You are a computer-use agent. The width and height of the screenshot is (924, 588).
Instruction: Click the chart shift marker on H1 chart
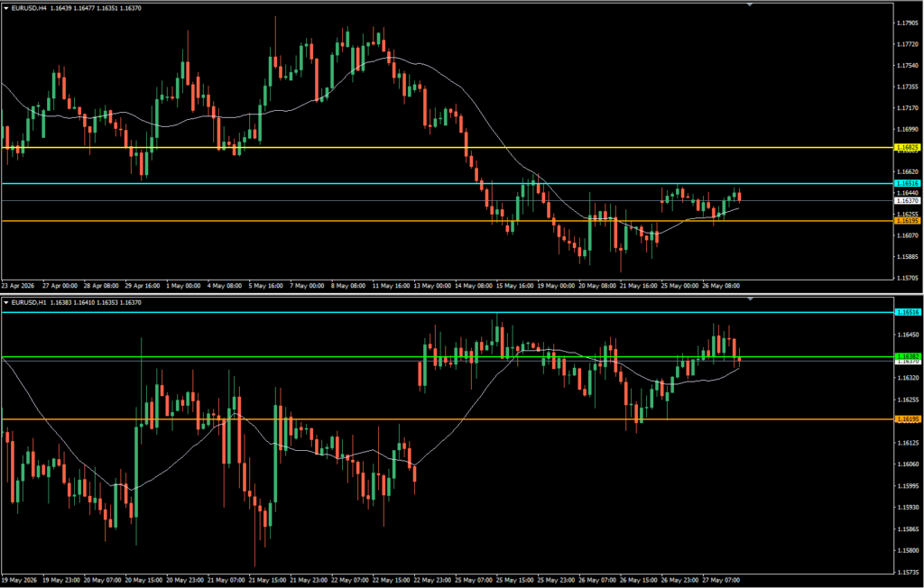(x=750, y=299)
